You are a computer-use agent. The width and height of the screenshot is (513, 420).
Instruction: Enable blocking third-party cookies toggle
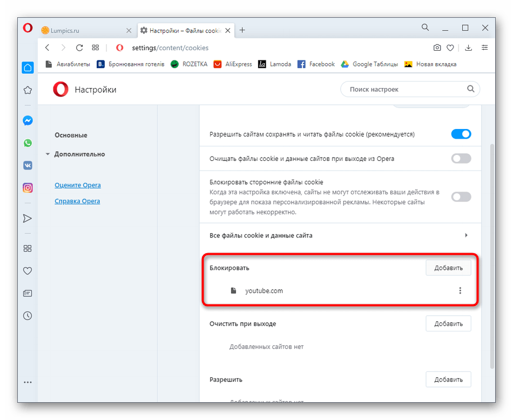pos(461,197)
